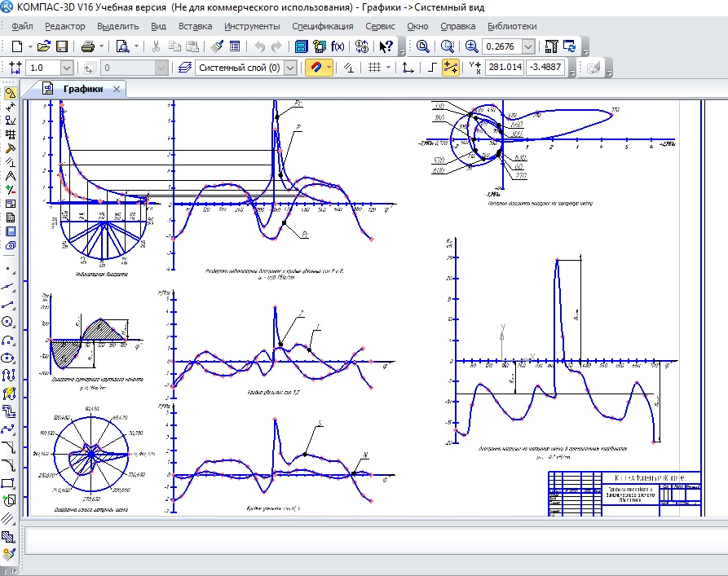Expand the grid settings dropdown arrow
728x576 pixels.
click(x=388, y=68)
